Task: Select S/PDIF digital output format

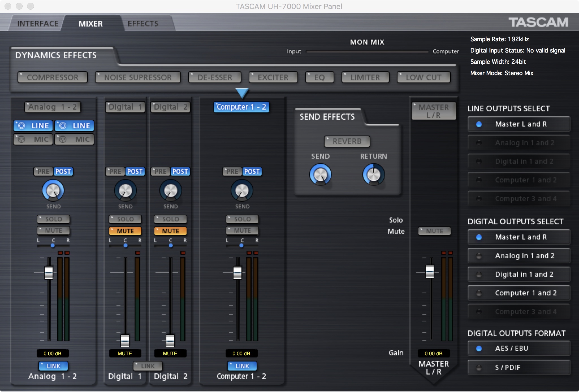Action: tap(519, 367)
